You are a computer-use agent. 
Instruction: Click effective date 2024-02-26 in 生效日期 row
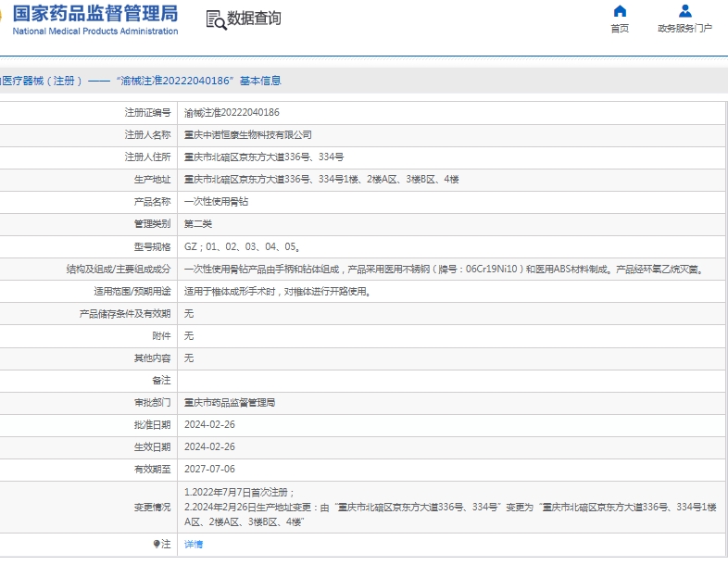click(x=209, y=446)
